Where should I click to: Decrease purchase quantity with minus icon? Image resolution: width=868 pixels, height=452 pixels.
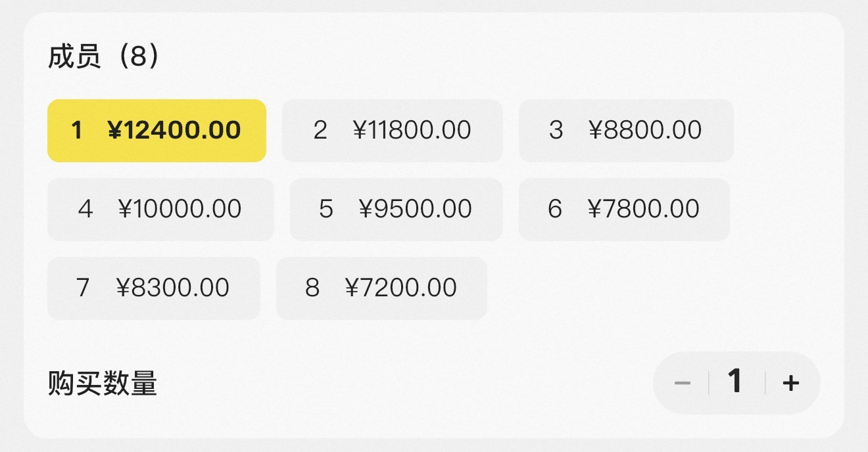coord(683,383)
